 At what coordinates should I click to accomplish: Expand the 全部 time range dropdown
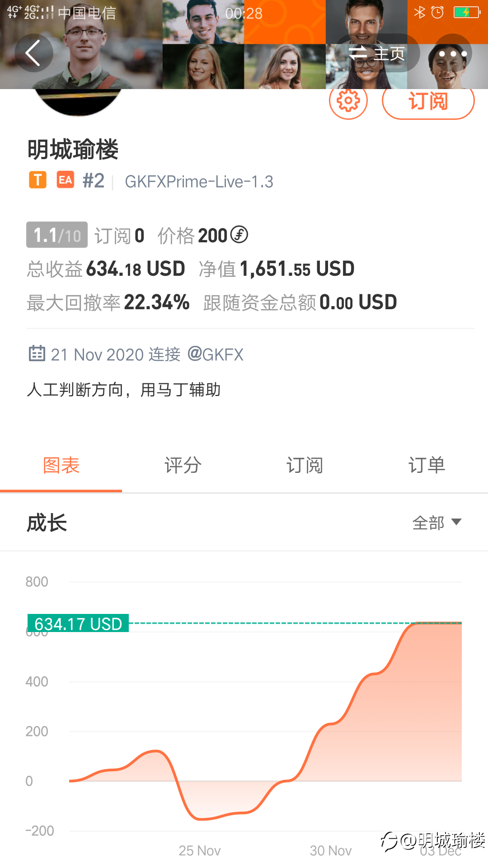pyautogui.click(x=437, y=523)
